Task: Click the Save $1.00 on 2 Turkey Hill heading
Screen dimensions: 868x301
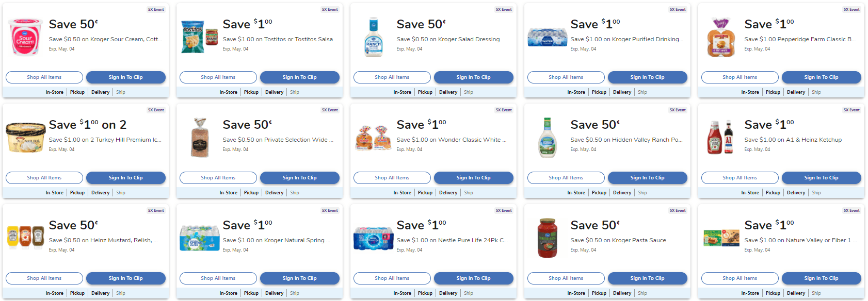Action: click(x=87, y=125)
